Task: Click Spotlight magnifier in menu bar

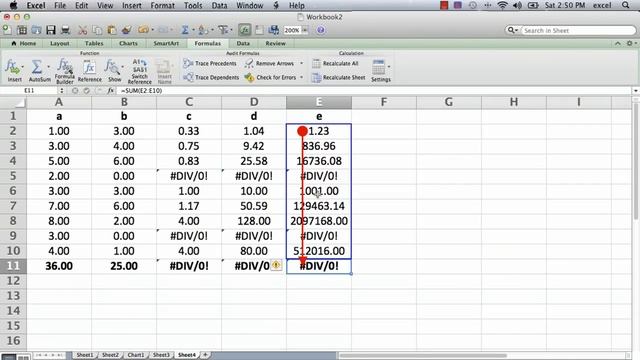Action: pos(626,5)
